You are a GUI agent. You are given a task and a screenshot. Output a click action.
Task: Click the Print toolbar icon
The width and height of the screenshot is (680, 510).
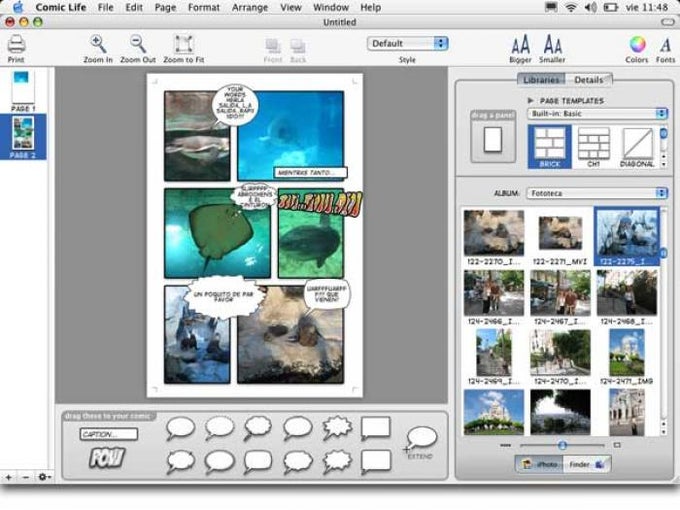16,45
